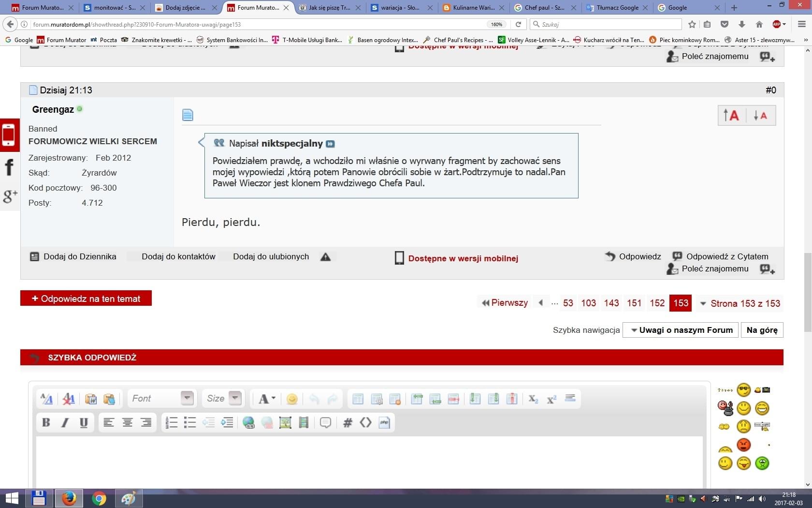
Task: Toggle underline formatting in the editor
Action: [84, 422]
